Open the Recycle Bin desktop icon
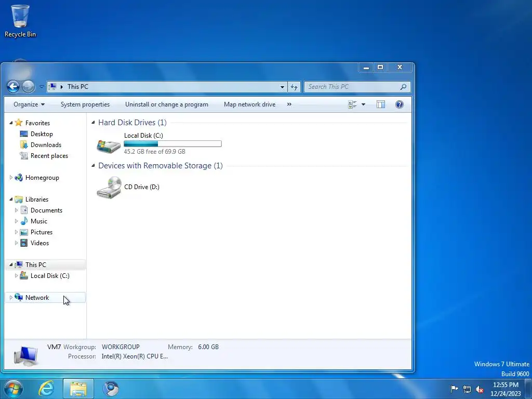This screenshot has height=399, width=532. click(x=20, y=21)
